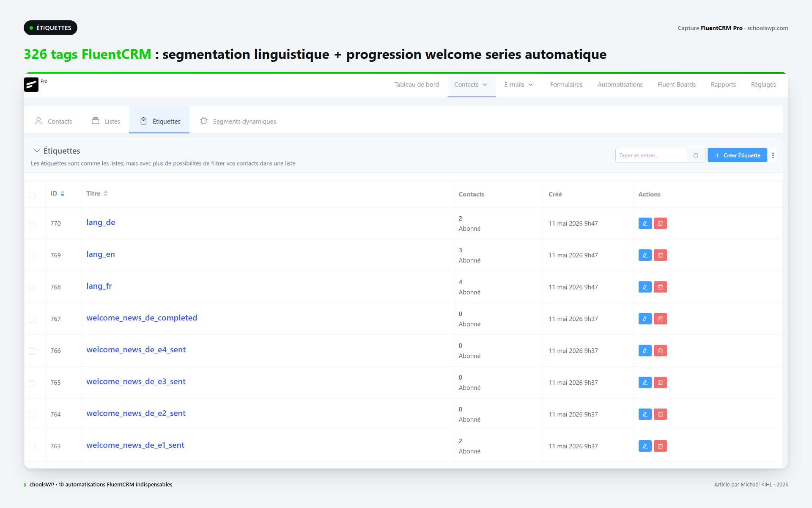
Task: Click the ID value 770
Action: point(55,224)
